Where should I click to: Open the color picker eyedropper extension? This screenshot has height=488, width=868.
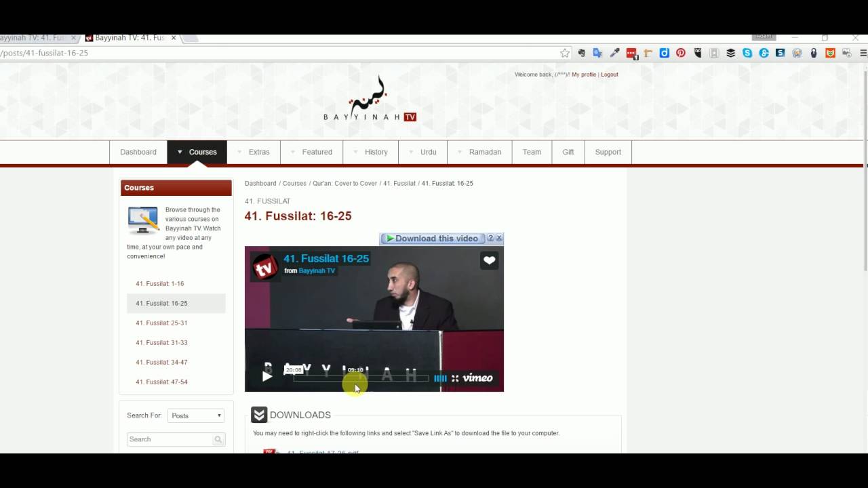point(614,53)
